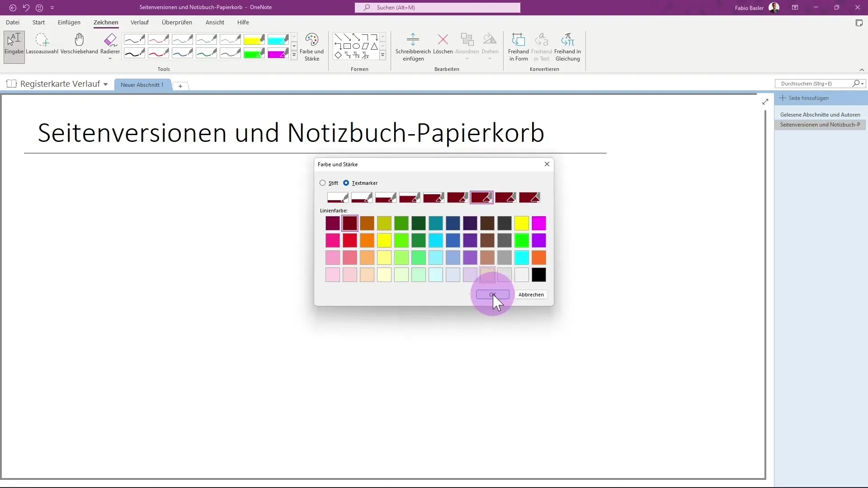Screen dimensions: 868x488
Task: Pick the magenta highlighter in pen gallery
Action: 278,53
